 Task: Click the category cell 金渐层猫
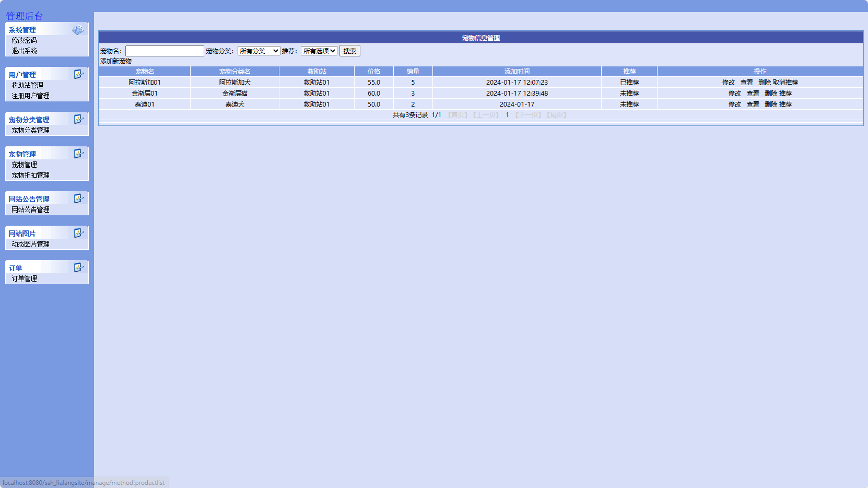pyautogui.click(x=235, y=94)
